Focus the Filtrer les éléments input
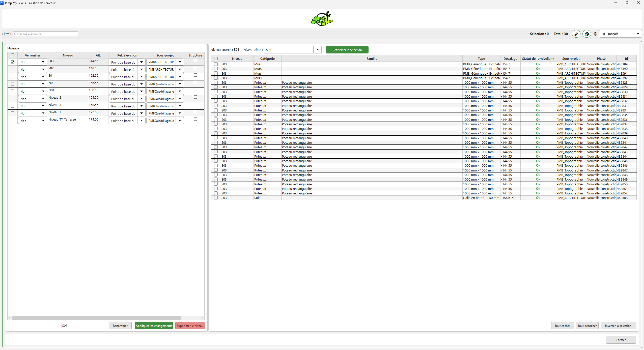This screenshot has height=350, width=644. [x=45, y=34]
